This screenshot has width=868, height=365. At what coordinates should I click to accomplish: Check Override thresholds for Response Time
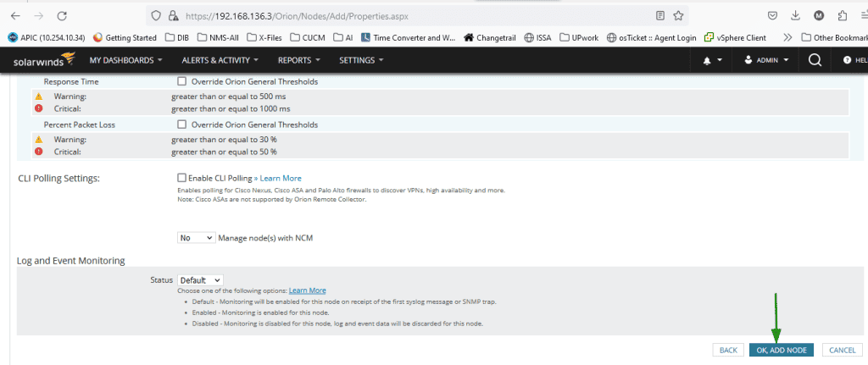coord(181,81)
